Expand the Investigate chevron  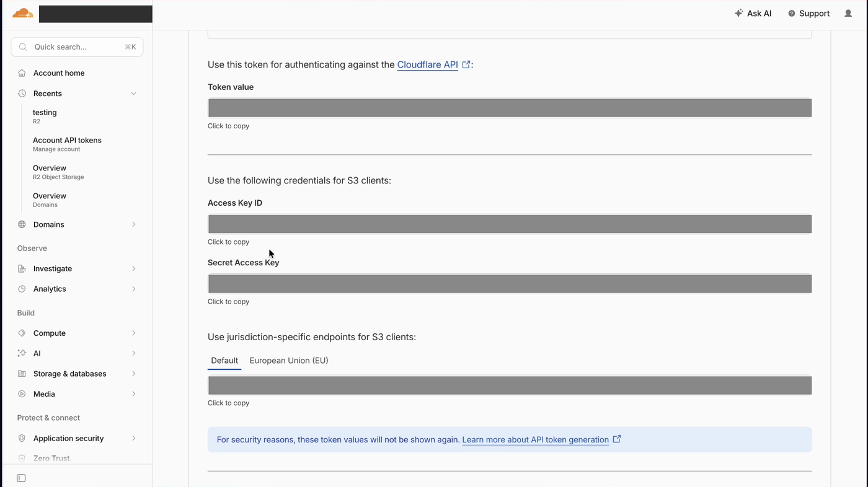click(x=133, y=268)
